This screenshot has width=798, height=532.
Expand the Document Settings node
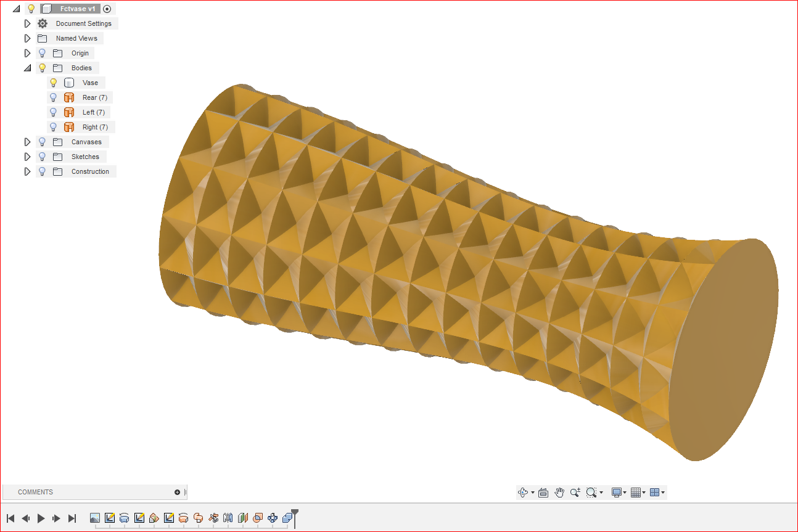[x=27, y=23]
